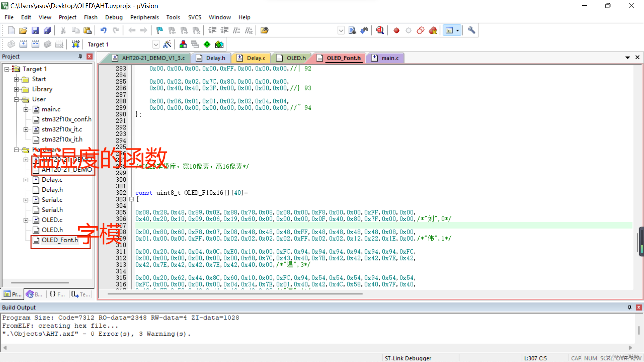Open the window layout dropdown arrow
The width and height of the screenshot is (644, 362).
pos(458,31)
